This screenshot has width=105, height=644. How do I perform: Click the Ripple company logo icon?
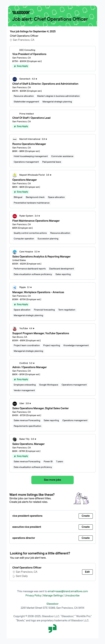(15, 287)
